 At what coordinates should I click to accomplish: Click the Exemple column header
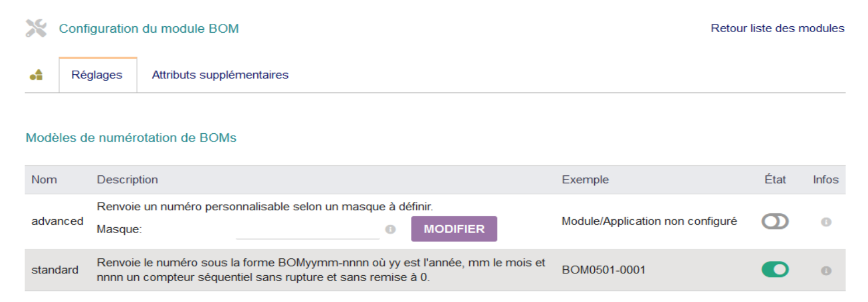point(585,179)
